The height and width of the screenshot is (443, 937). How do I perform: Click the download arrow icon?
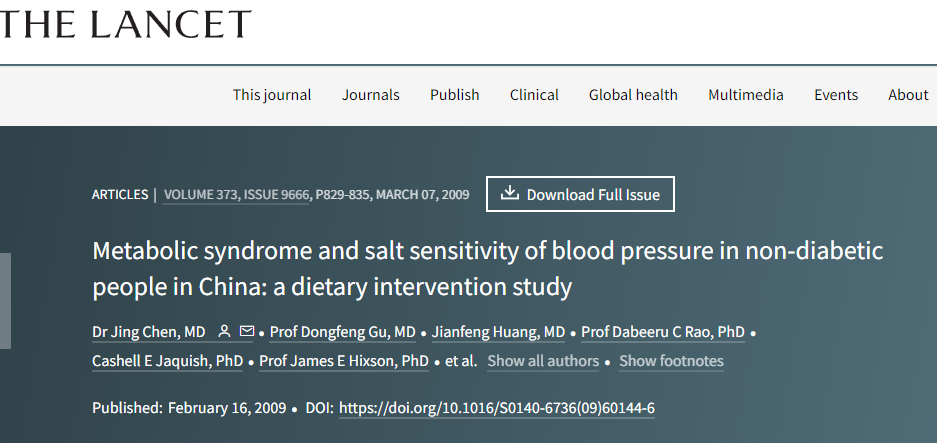[509, 193]
